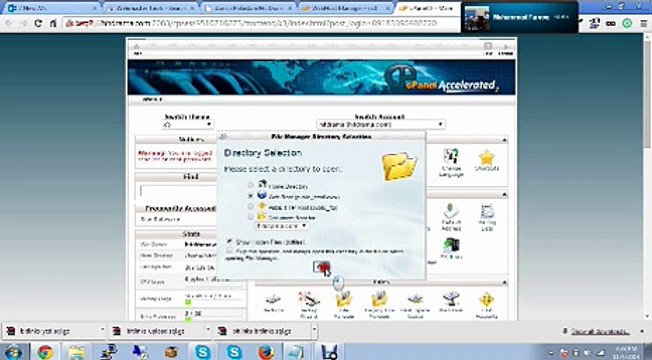Open first download item's arrow menu

click(x=102, y=330)
